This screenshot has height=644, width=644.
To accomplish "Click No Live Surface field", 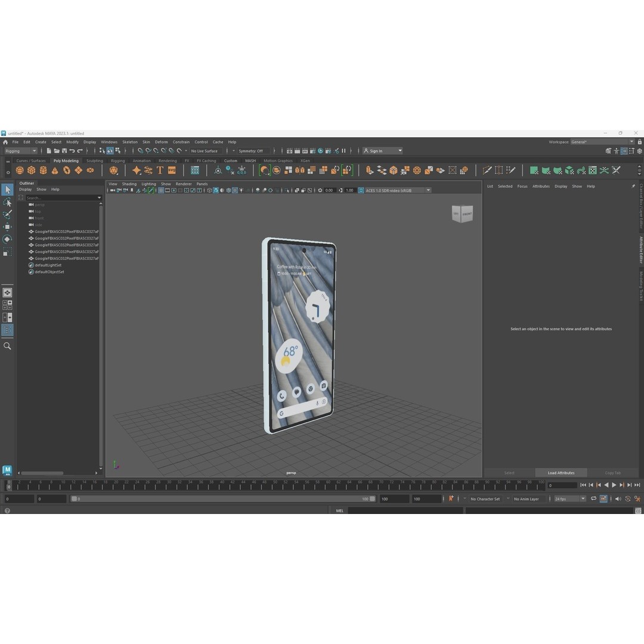I will [206, 151].
